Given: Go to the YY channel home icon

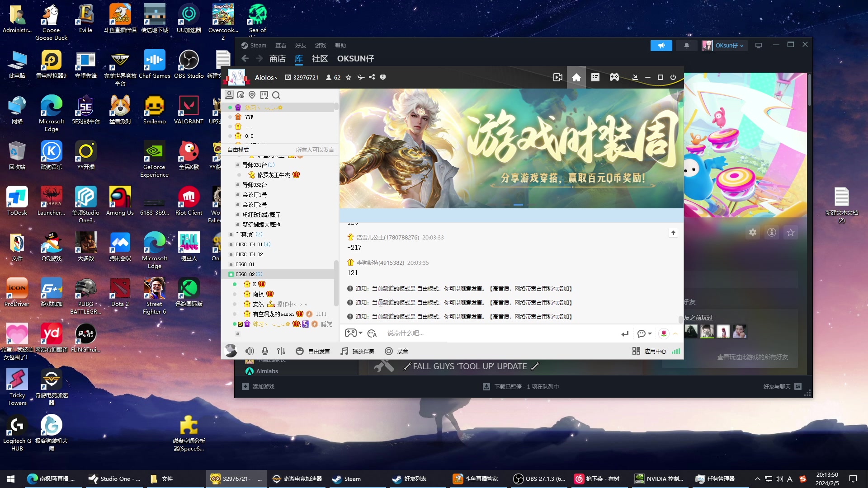Looking at the screenshot, I should 576,77.
